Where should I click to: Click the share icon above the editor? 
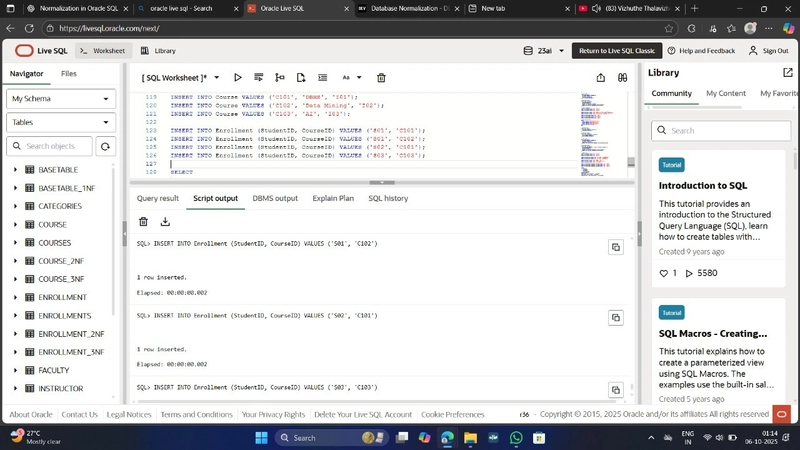click(x=600, y=77)
